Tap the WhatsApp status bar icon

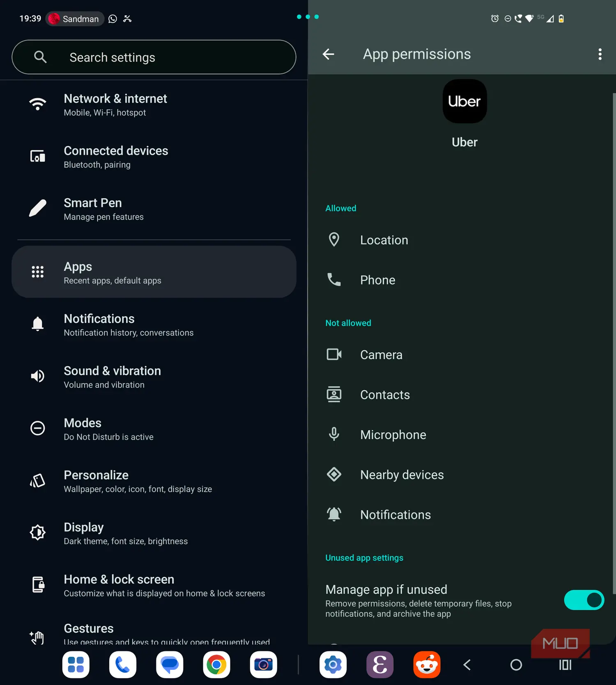113,19
